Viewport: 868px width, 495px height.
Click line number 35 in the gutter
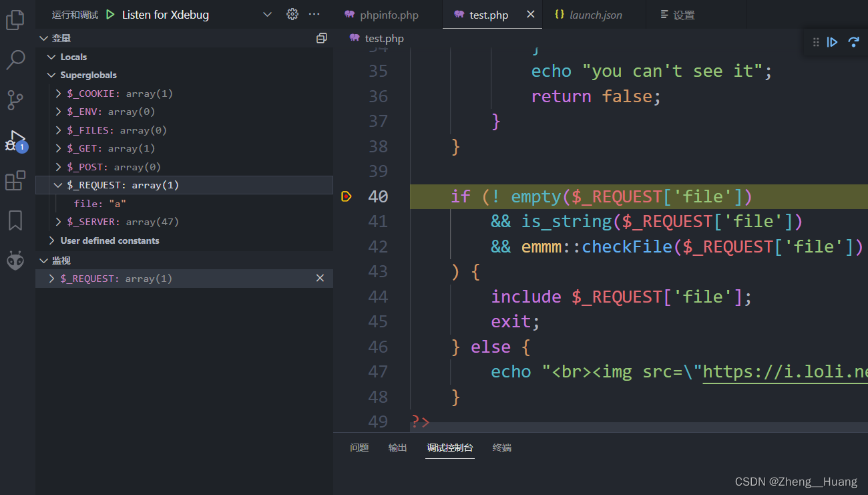(x=378, y=71)
